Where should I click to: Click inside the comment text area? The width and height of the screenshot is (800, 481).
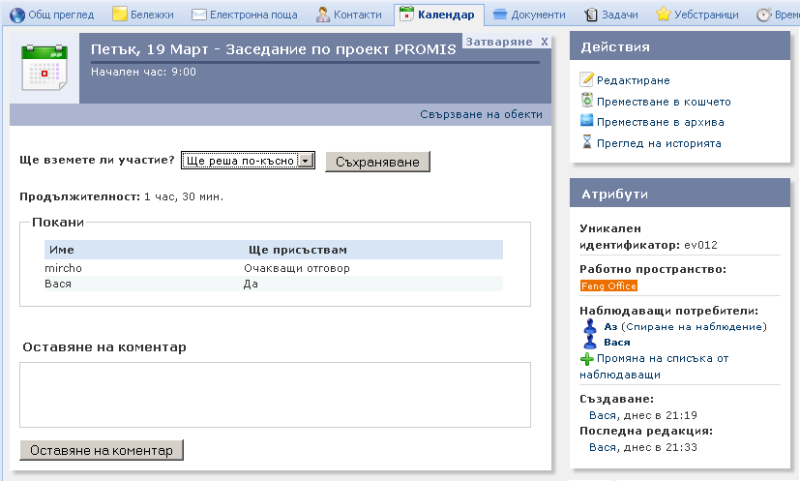(275, 395)
